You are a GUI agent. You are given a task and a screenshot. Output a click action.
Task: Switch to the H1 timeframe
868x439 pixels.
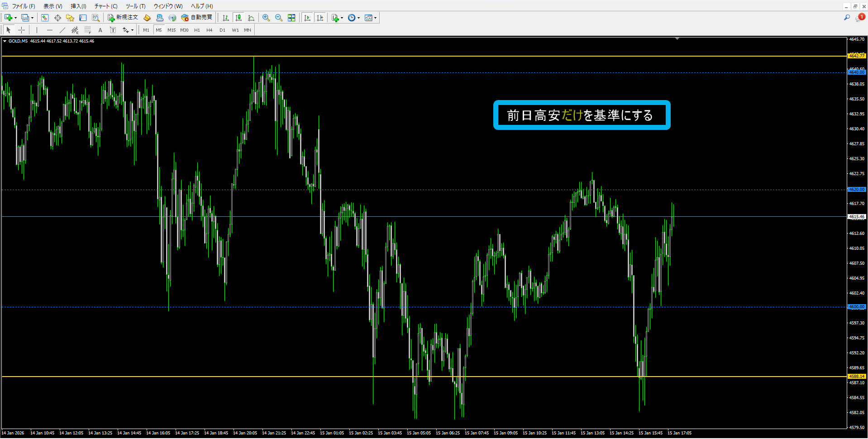point(197,30)
